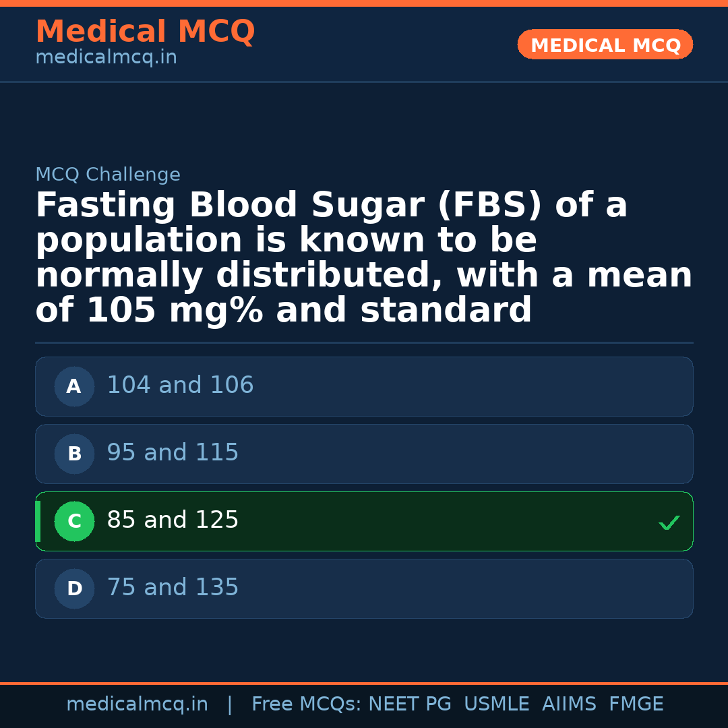Select the letter D circle badge
The height and width of the screenshot is (728, 728).
[x=74, y=589]
